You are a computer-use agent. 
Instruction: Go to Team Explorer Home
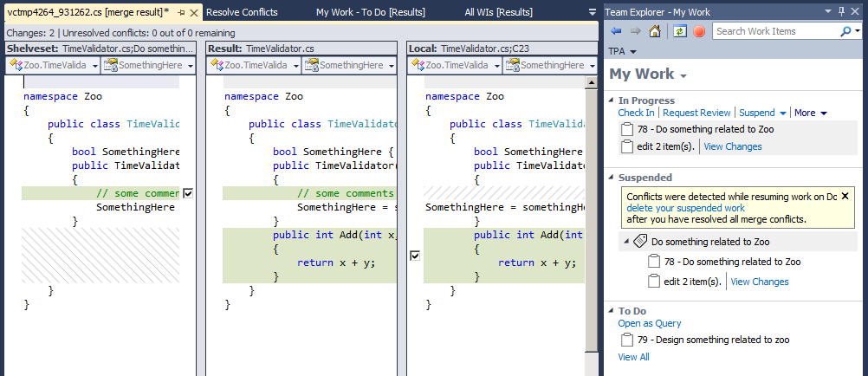(655, 31)
